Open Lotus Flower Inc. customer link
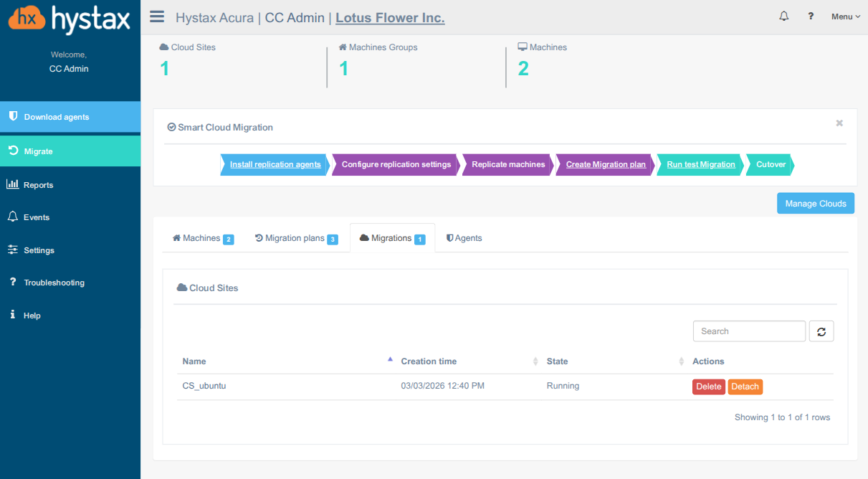Viewport: 868px width, 479px height. pyautogui.click(x=390, y=18)
